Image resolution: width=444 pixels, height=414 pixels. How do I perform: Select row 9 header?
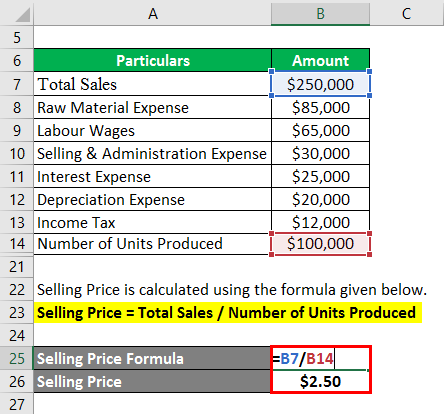(x=17, y=130)
